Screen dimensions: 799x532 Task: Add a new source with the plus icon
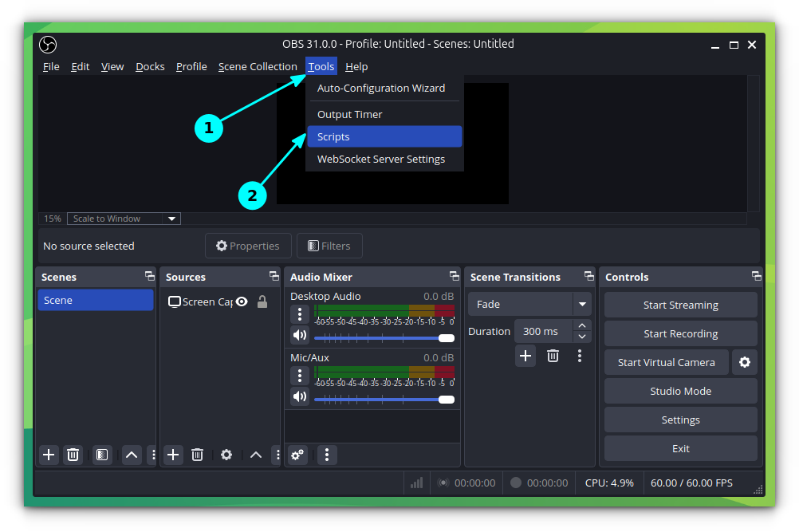pos(173,455)
